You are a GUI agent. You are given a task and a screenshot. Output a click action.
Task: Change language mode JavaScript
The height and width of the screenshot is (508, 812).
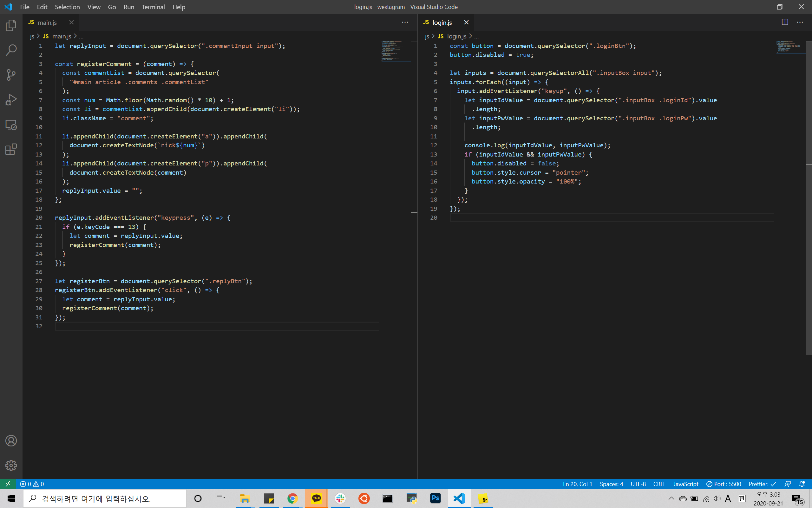[685, 484]
